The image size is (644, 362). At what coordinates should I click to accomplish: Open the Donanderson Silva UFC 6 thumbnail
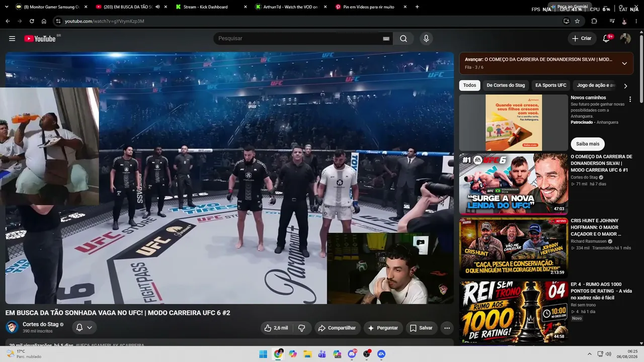tap(513, 184)
